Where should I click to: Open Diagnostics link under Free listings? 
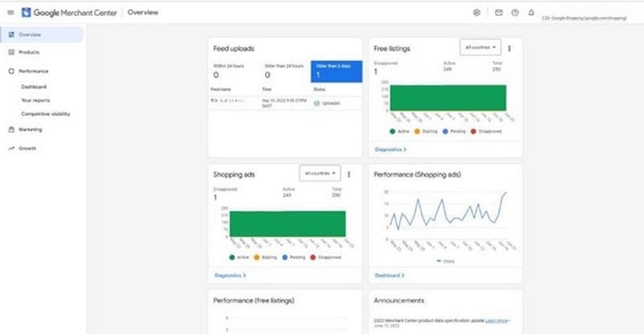[x=390, y=150]
